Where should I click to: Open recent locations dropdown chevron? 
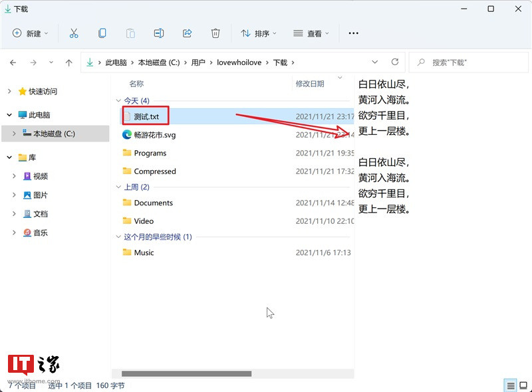[x=51, y=62]
